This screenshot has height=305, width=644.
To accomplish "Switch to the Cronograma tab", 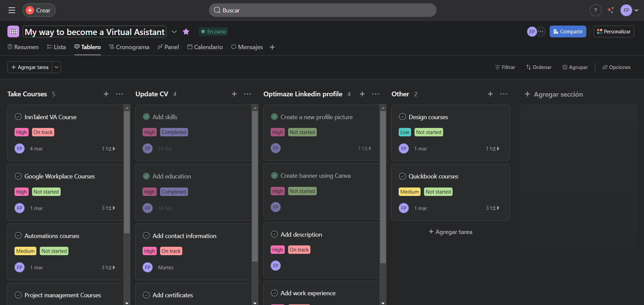I will 129,47.
